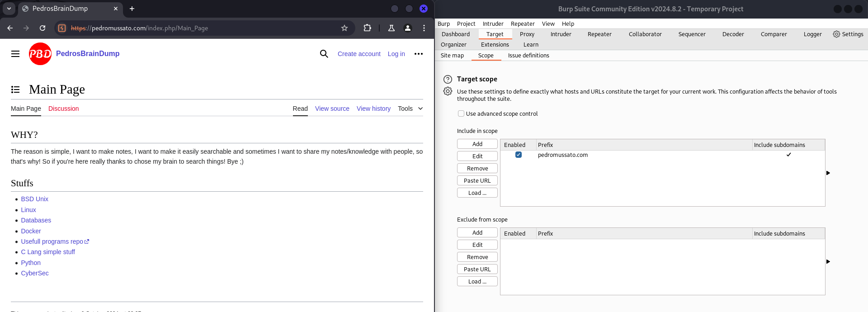The width and height of the screenshot is (868, 312).
Task: Open the Site map sub-tab
Action: [x=452, y=56]
